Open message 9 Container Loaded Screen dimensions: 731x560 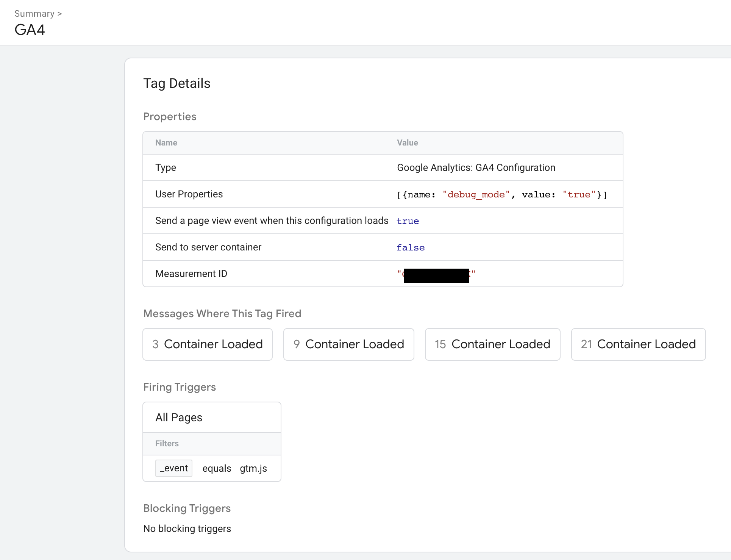(348, 344)
